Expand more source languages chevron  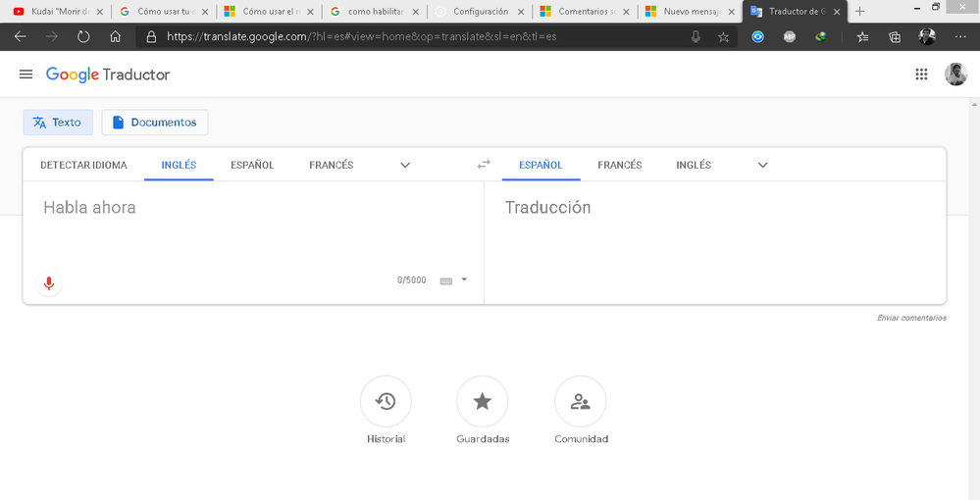click(x=405, y=165)
